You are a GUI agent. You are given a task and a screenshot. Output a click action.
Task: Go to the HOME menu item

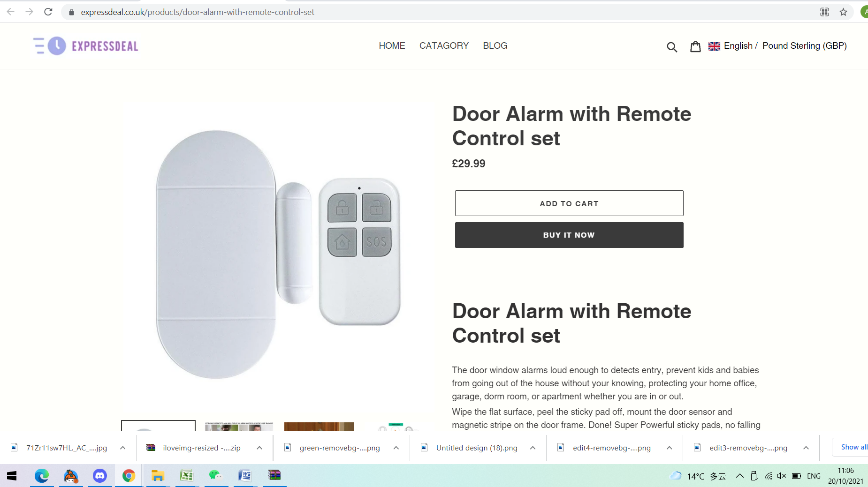[x=392, y=46]
